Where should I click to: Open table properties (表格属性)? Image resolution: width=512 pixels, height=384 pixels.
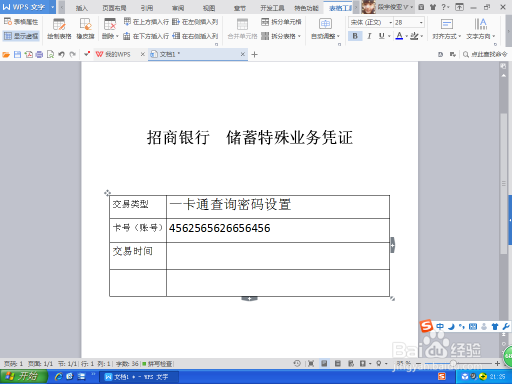point(21,22)
